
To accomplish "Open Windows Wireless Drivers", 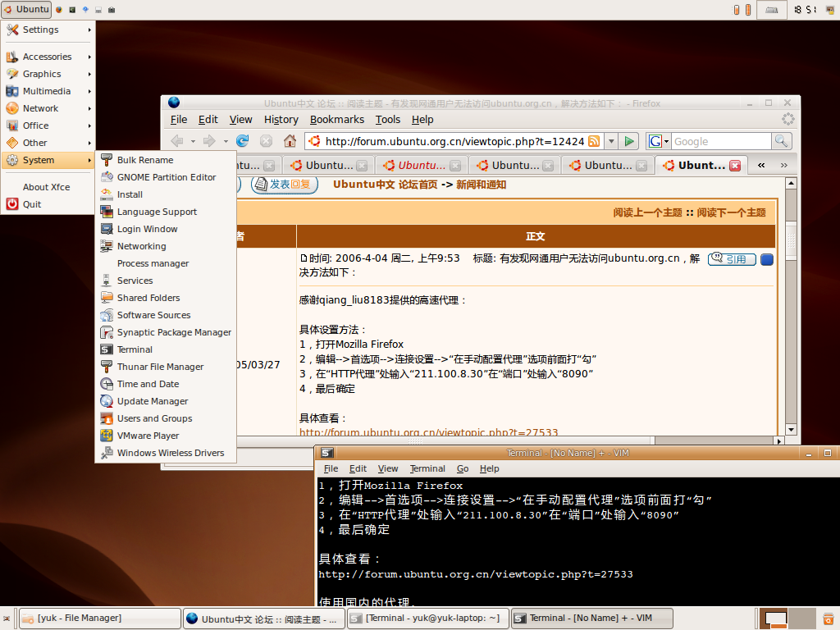I will click(166, 453).
